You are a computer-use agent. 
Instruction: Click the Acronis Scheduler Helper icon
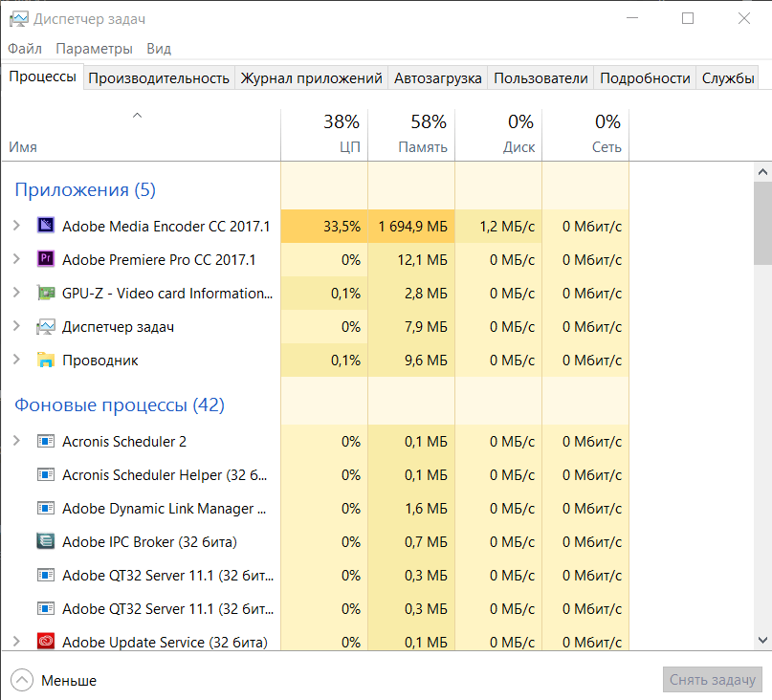click(46, 474)
